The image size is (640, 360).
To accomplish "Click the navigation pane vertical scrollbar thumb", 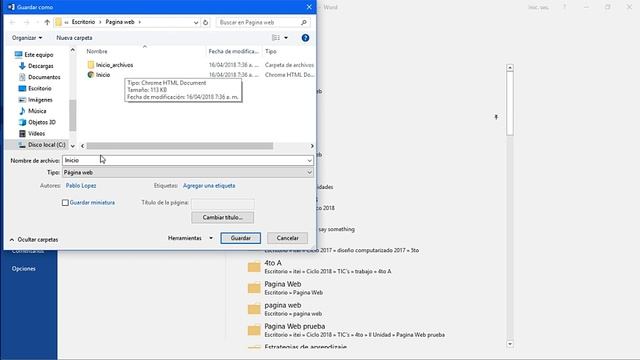I will [73, 116].
